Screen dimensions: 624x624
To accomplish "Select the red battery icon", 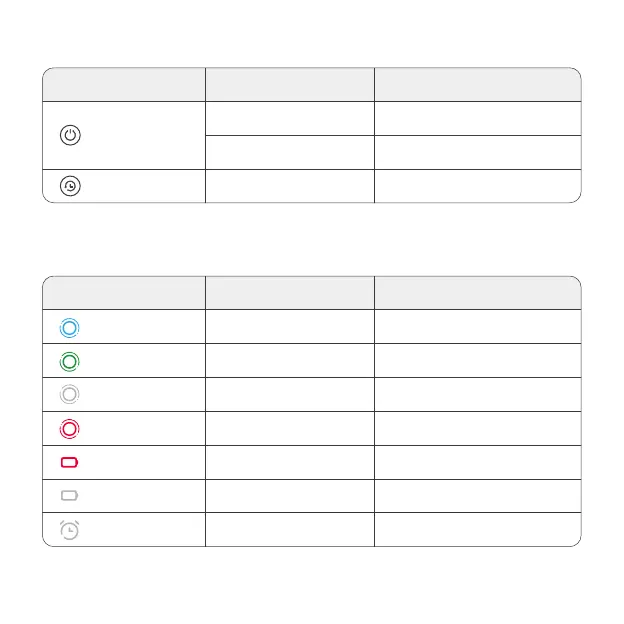I will [70, 463].
